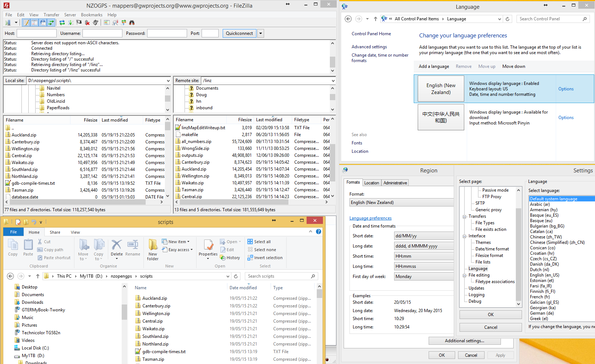This screenshot has height=364, width=595.
Task: Open FileZilla Transfer menu
Action: click(51, 15)
